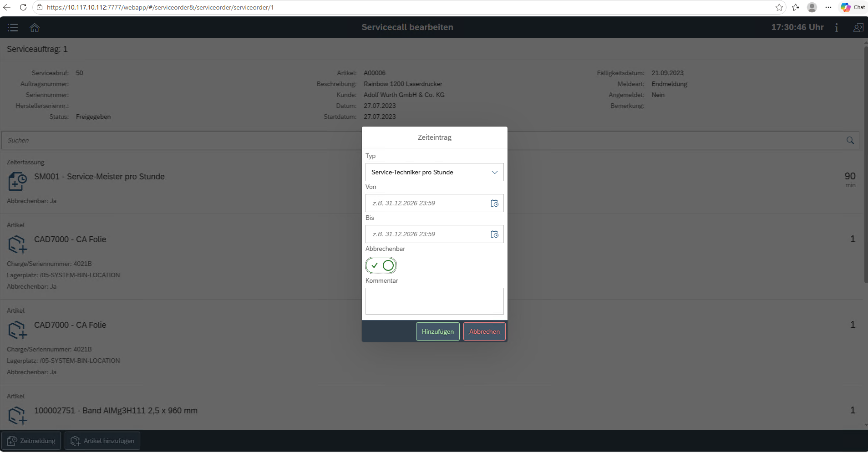Click Meldeart value Endmeldung
The height and width of the screenshot is (453, 868).
669,84
